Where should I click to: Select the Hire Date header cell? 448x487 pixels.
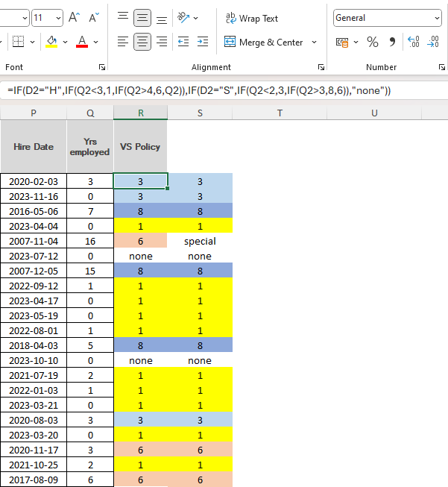pos(34,146)
